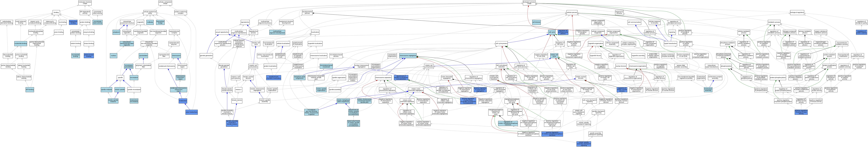The width and height of the screenshot is (868, 147).
Task: Click 'spindle assembly involved in female meiosis I'
Action: tap(232, 123)
